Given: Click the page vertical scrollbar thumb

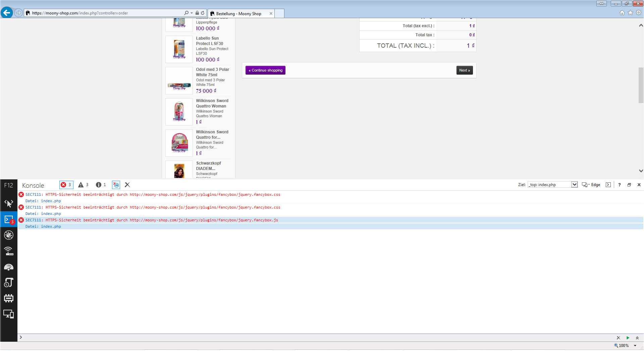Looking at the screenshot, I should point(641,85).
